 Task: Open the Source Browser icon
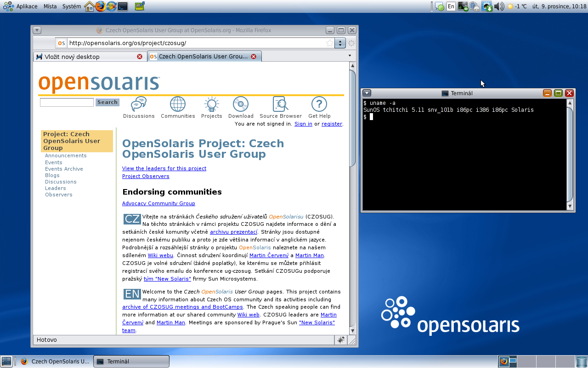click(281, 104)
